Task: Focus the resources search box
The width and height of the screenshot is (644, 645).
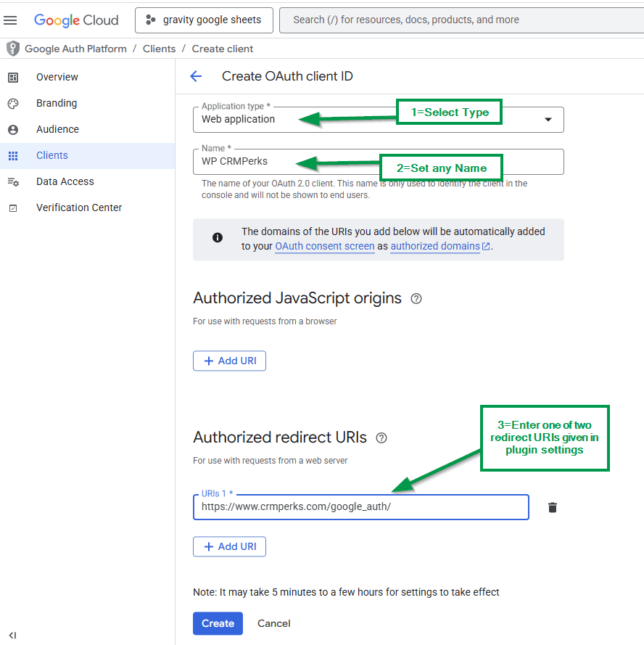Action: pyautogui.click(x=461, y=20)
